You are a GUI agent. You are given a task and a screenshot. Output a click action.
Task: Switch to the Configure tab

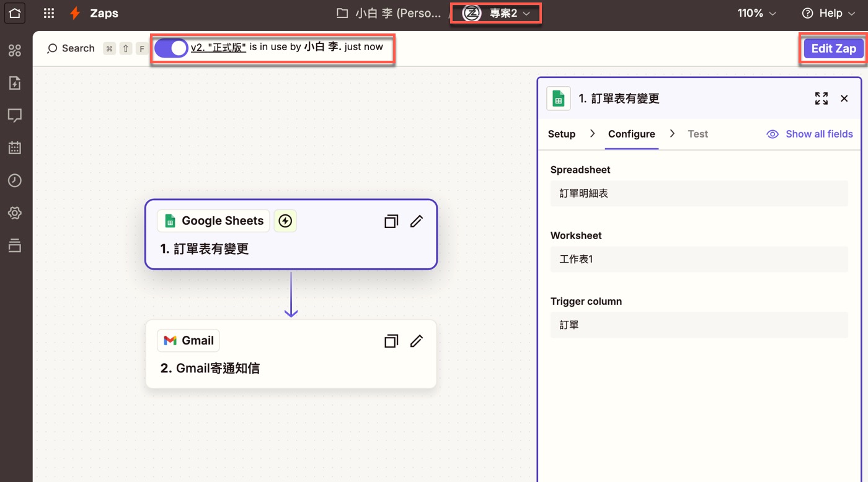631,134
